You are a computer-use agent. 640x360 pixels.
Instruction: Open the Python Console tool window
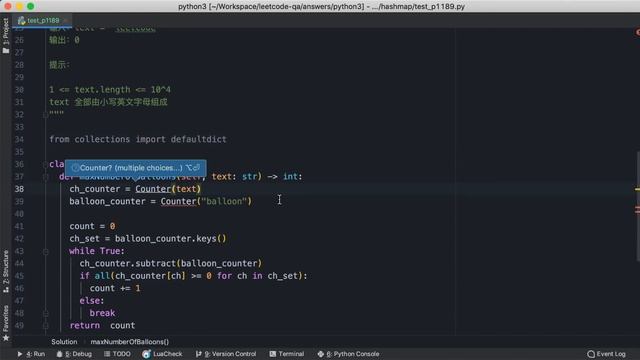348,354
